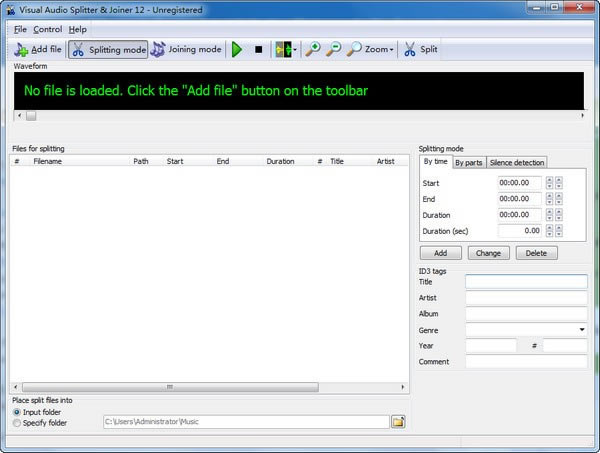Click the Change button
Image resolution: width=600 pixels, height=453 pixels.
coord(489,253)
